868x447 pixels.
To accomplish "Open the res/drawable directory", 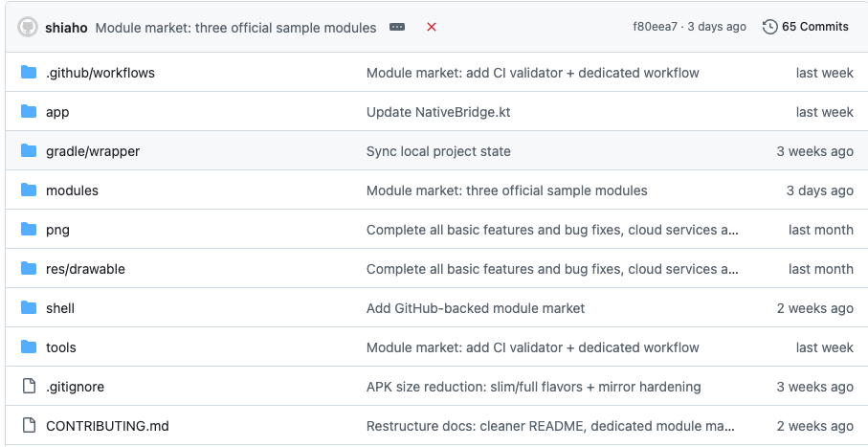I will 85,269.
